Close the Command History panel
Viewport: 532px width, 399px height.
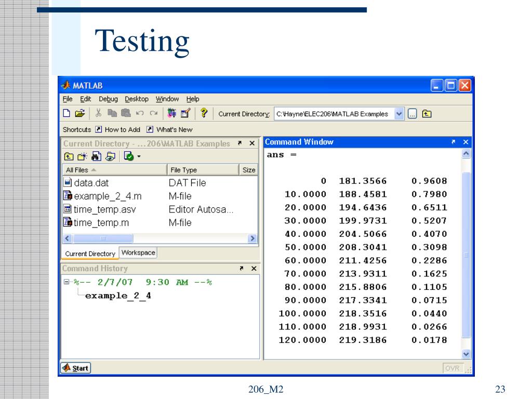point(254,269)
